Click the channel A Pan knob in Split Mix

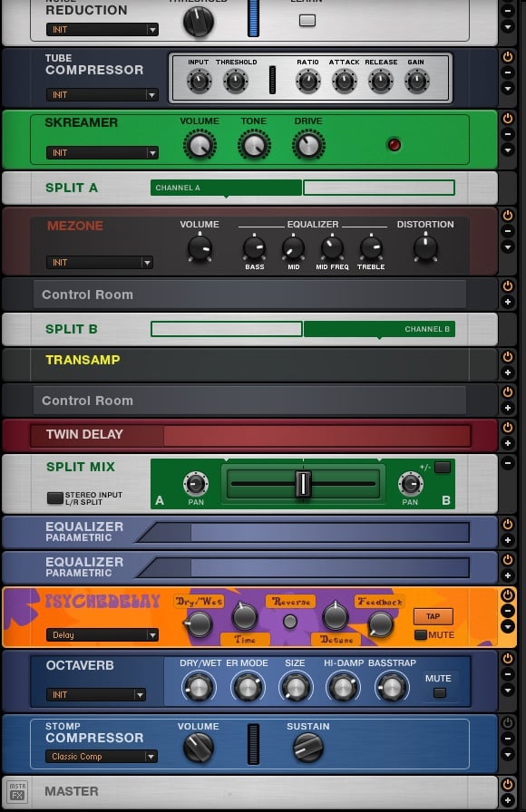(196, 484)
